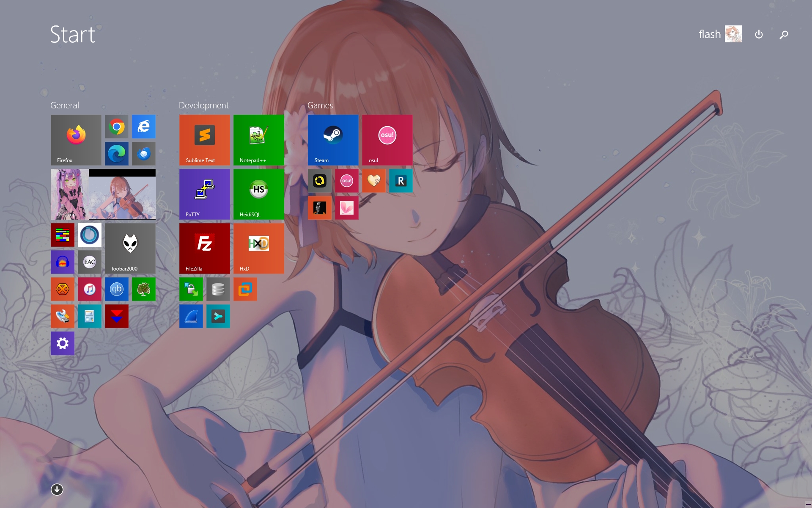Launch the Steam tile
The height and width of the screenshot is (508, 812).
click(333, 140)
